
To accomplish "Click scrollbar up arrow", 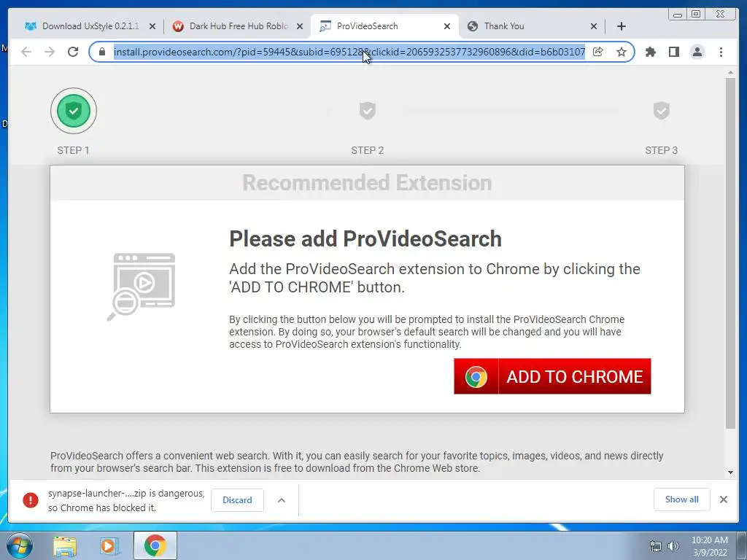I will tap(730, 73).
